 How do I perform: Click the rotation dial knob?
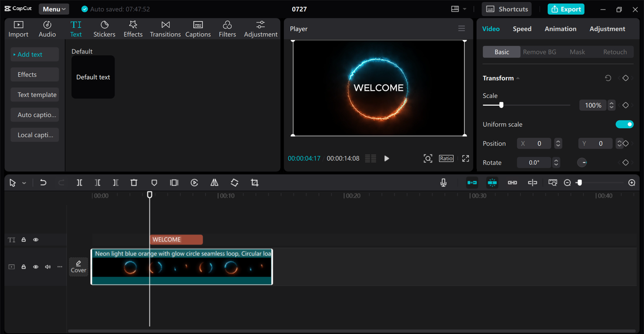pos(582,162)
